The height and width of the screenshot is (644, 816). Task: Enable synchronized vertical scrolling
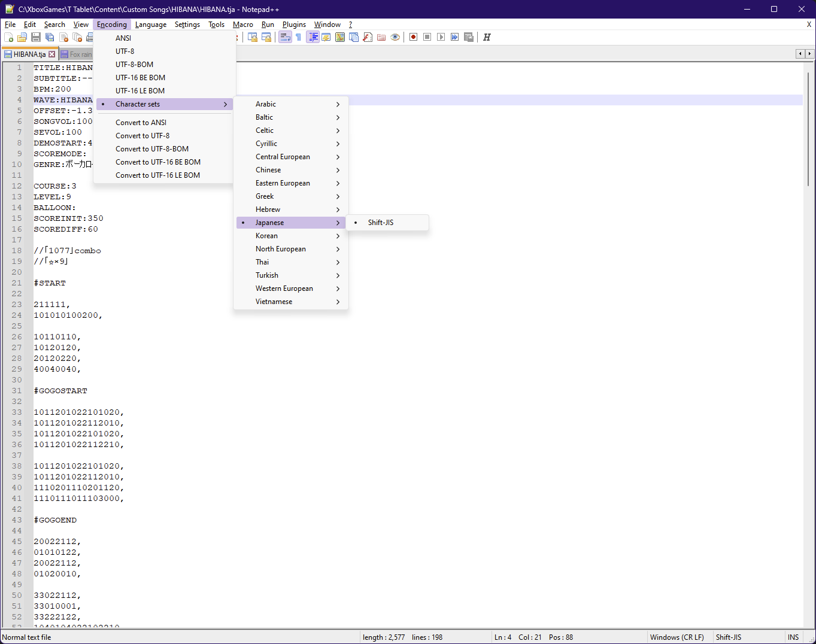pos(253,37)
